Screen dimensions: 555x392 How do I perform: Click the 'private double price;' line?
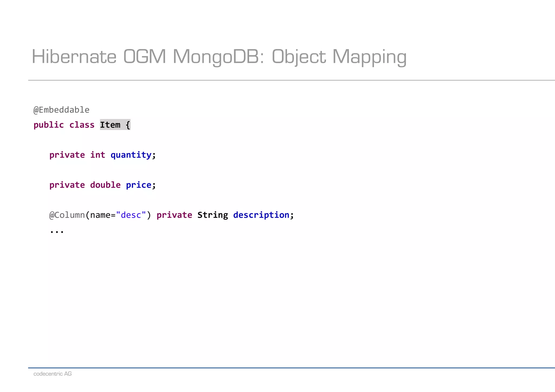[103, 185]
